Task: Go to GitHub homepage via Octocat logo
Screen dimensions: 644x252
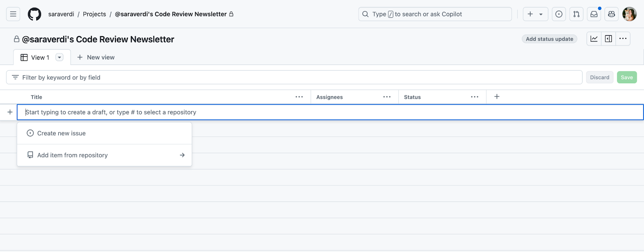Action: (x=34, y=14)
